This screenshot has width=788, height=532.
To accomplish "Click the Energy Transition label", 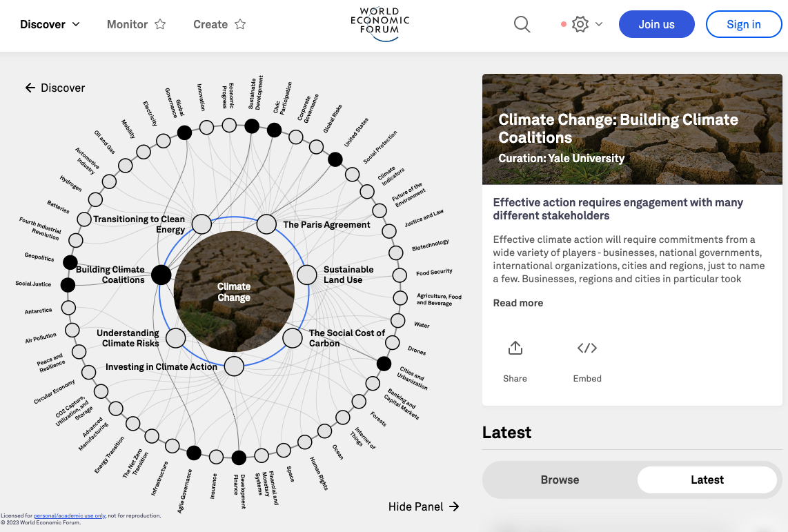I will click(110, 455).
